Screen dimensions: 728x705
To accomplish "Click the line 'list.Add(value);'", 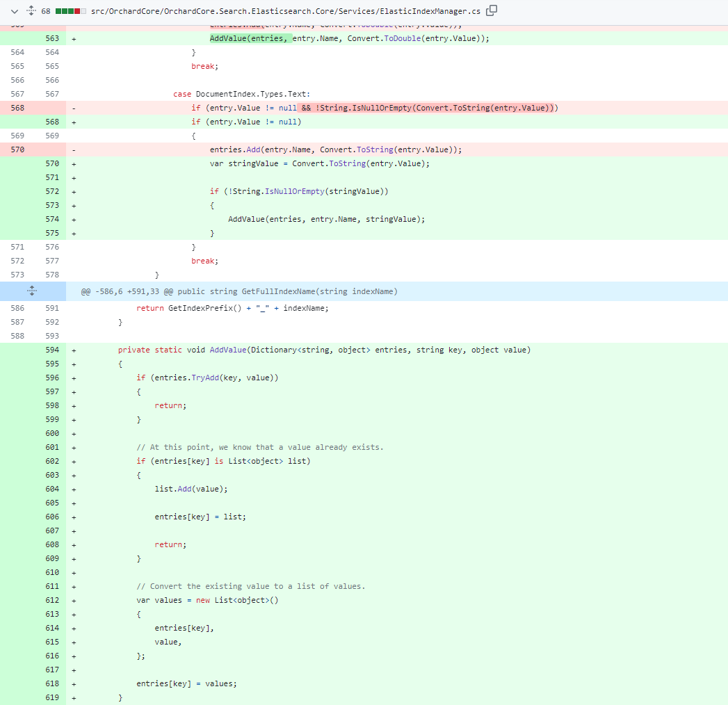I will (191, 489).
